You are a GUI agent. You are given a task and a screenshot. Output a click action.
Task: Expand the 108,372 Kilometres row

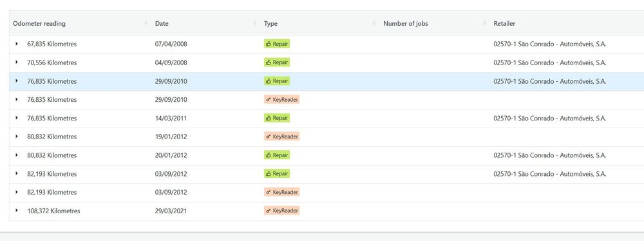click(x=17, y=211)
